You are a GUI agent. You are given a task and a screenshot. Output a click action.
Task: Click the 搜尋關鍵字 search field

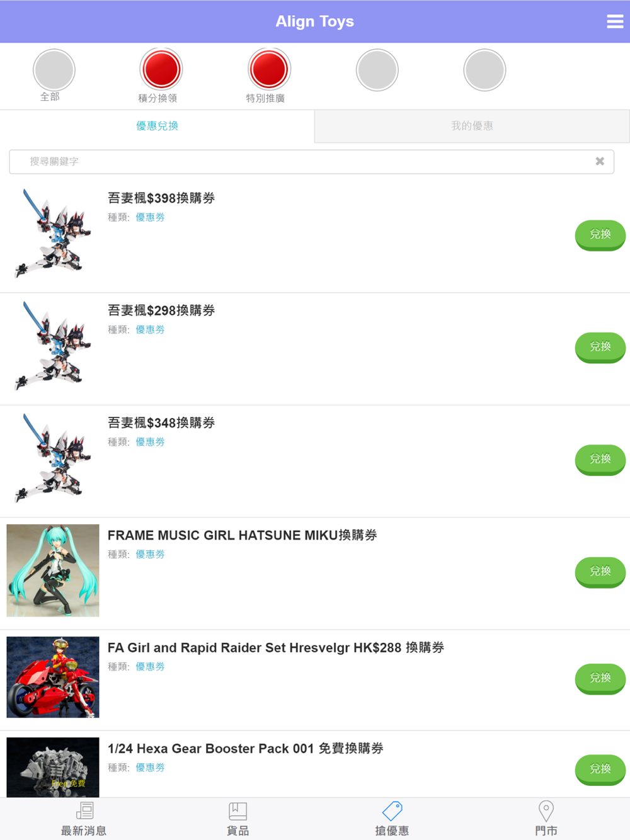click(x=311, y=162)
